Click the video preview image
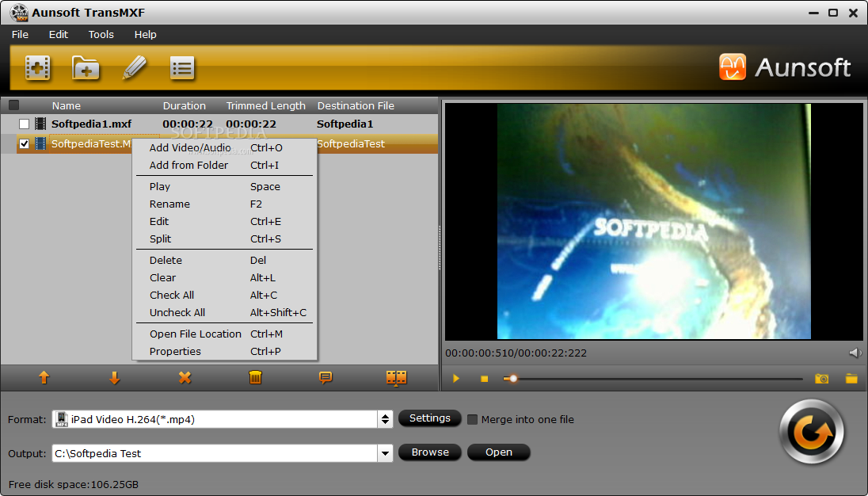 click(x=653, y=221)
